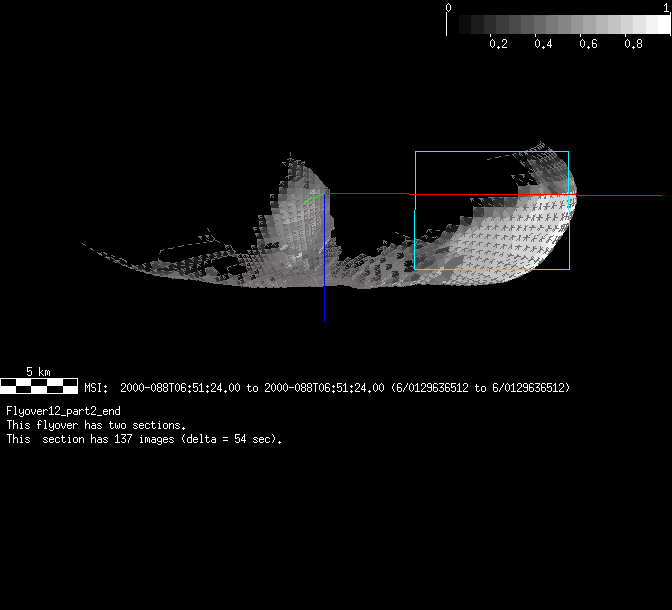Click the 0.6 grayscale legend tick label
The height and width of the screenshot is (610, 672).
click(588, 44)
